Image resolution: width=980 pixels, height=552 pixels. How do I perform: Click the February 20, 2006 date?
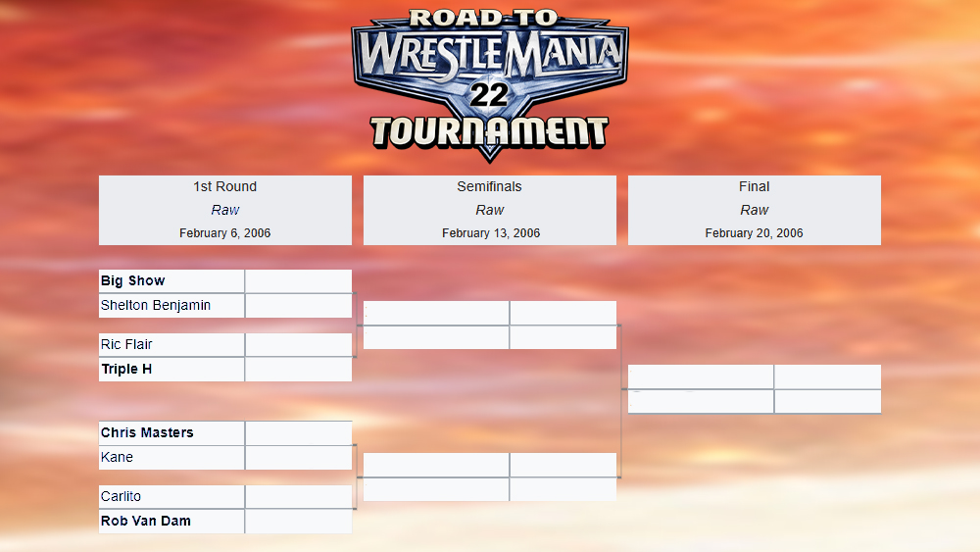[754, 233]
